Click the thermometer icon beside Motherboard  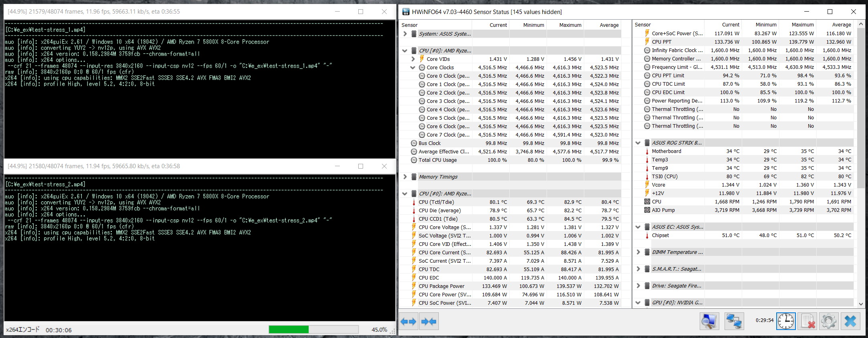tap(647, 151)
